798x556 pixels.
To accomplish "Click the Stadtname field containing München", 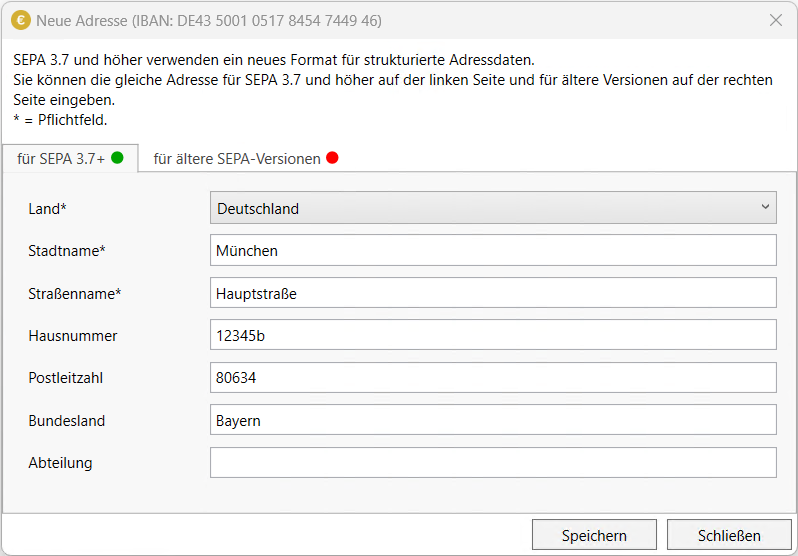I will (x=493, y=250).
